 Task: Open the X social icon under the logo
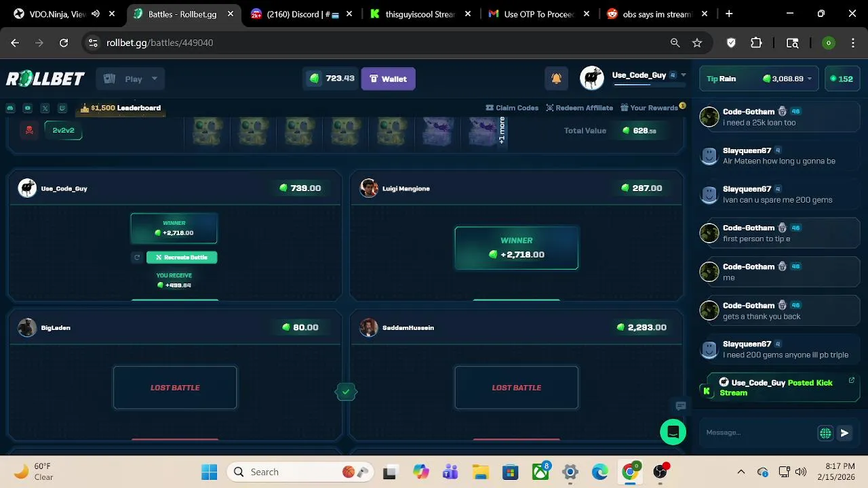(x=45, y=108)
